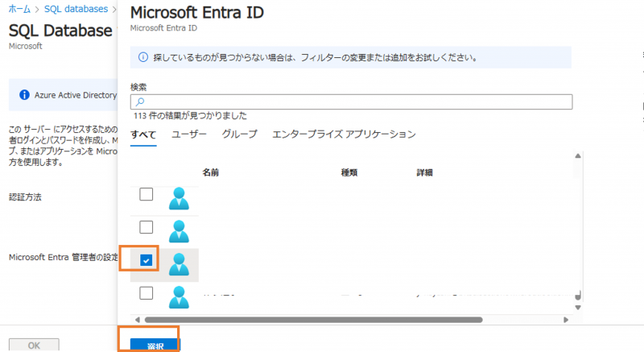The image size is (644, 352).
Task: Switch to the グループ tab
Action: point(239,135)
